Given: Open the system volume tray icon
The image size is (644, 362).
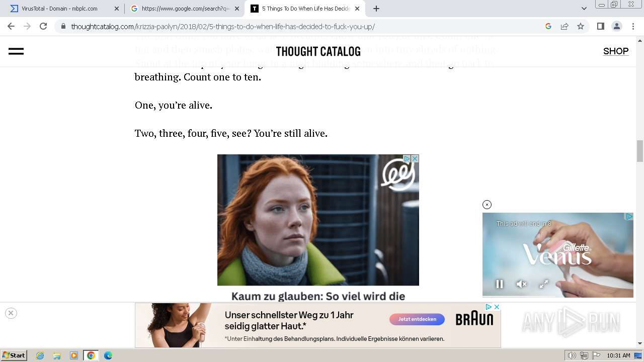Looking at the screenshot, I should point(572,355).
